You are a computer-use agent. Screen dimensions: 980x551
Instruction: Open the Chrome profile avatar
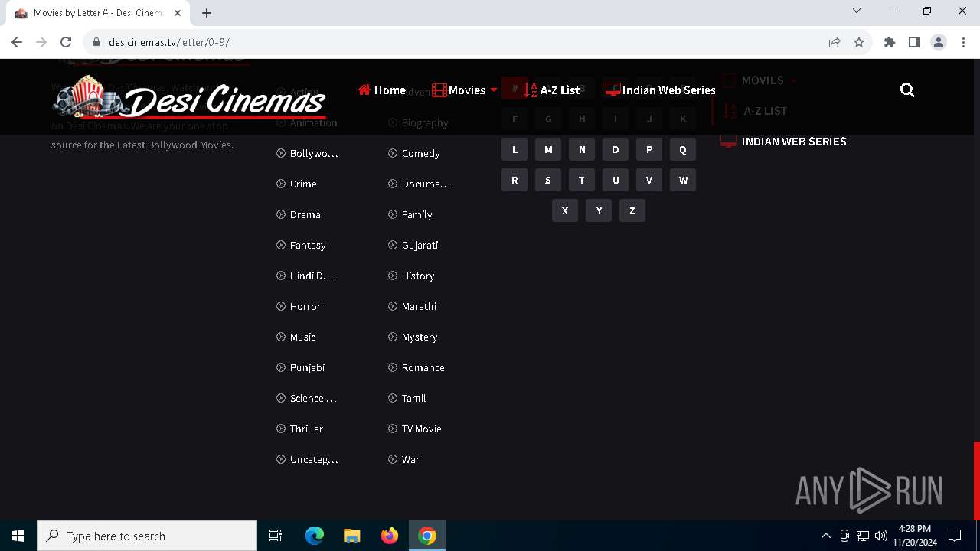point(939,42)
